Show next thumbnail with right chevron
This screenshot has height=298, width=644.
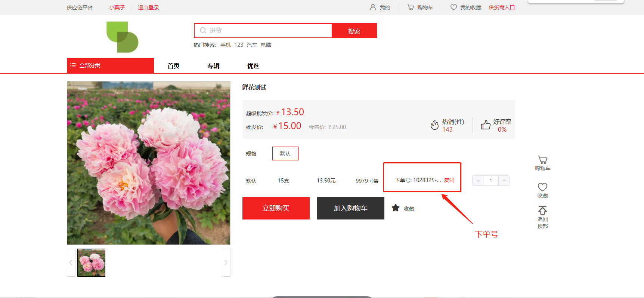coord(226,262)
